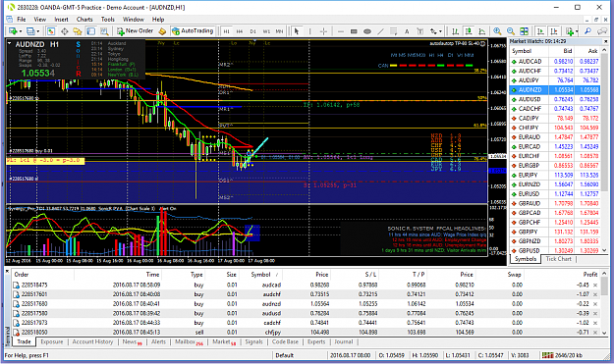The width and height of the screenshot is (614, 364).
Task: Show the Data Window crosshair-target icon
Action: point(64,31)
